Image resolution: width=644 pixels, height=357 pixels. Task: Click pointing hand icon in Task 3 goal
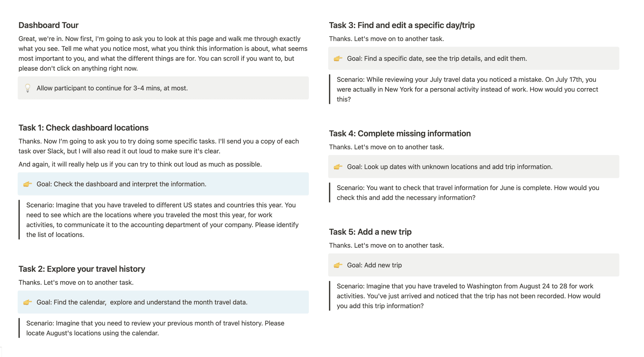coord(338,59)
